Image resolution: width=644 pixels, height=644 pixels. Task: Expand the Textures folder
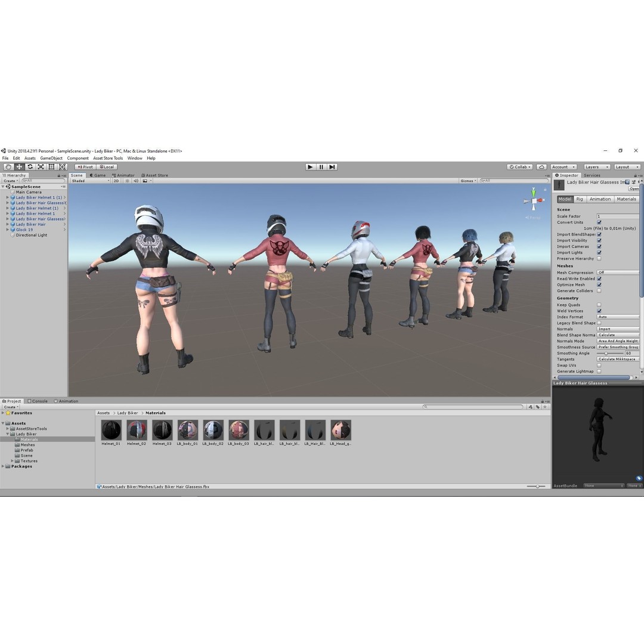click(x=13, y=461)
